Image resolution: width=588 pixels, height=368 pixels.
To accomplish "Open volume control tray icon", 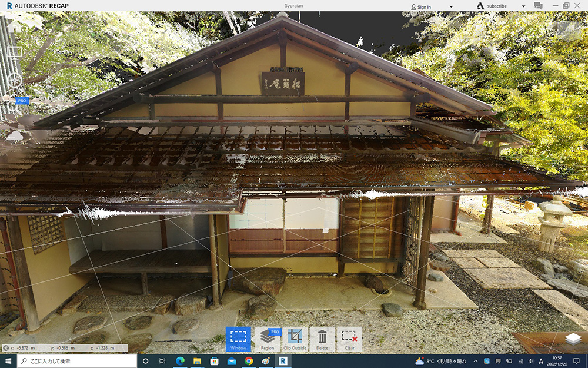I will [531, 362].
